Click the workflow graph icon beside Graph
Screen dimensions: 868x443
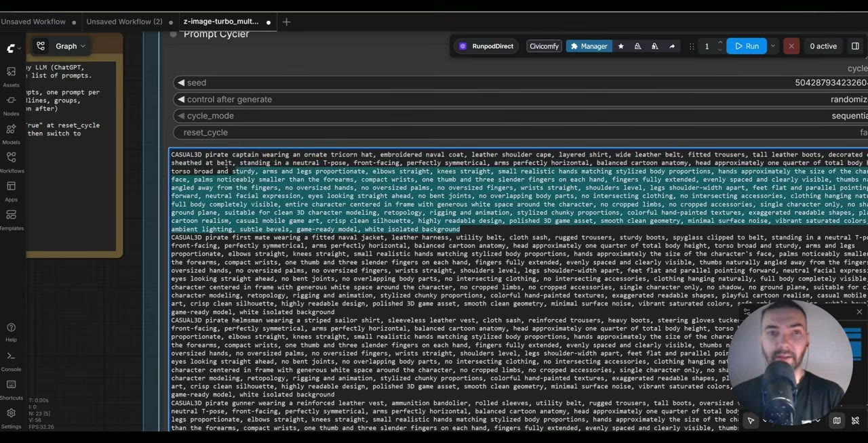pyautogui.click(x=41, y=46)
